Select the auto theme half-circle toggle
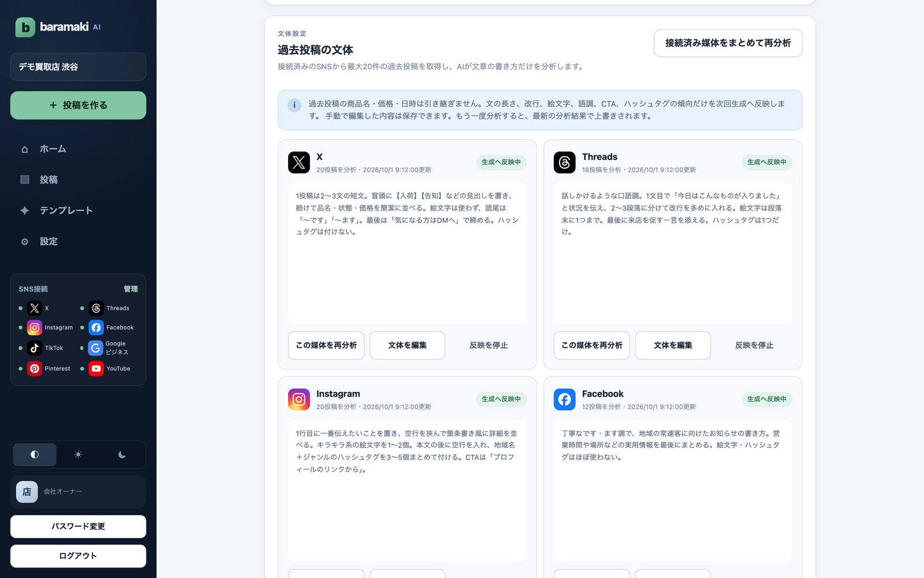The image size is (924, 578). [x=35, y=455]
